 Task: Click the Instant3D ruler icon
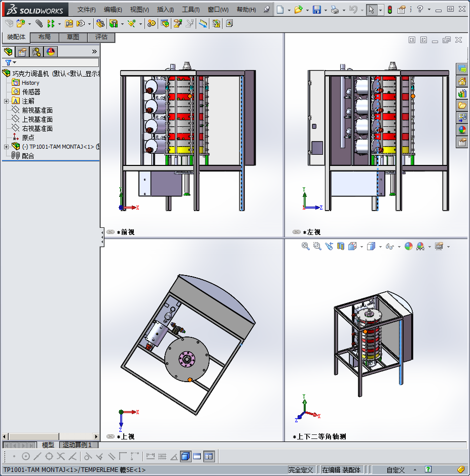(203, 23)
